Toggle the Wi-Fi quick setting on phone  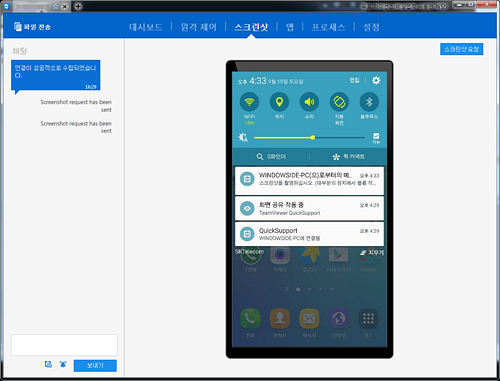point(249,102)
